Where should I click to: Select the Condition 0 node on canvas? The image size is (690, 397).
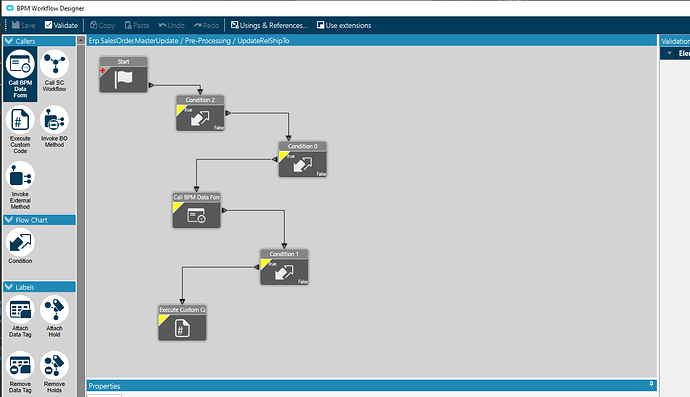[303, 159]
